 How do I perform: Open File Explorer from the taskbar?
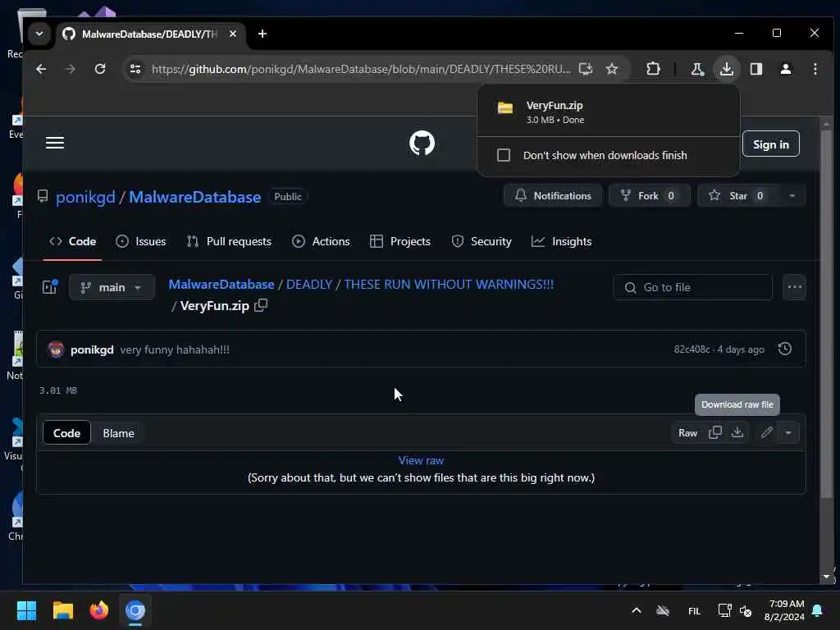coord(62,610)
